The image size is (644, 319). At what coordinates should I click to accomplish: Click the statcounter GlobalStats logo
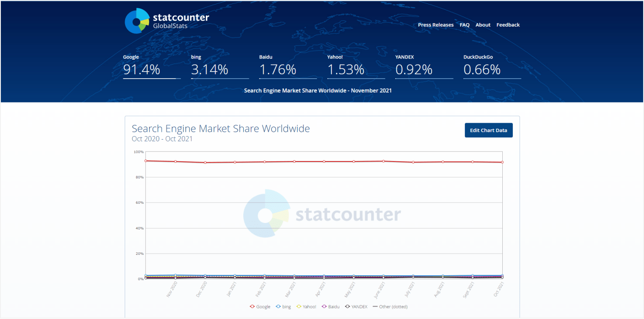167,21
